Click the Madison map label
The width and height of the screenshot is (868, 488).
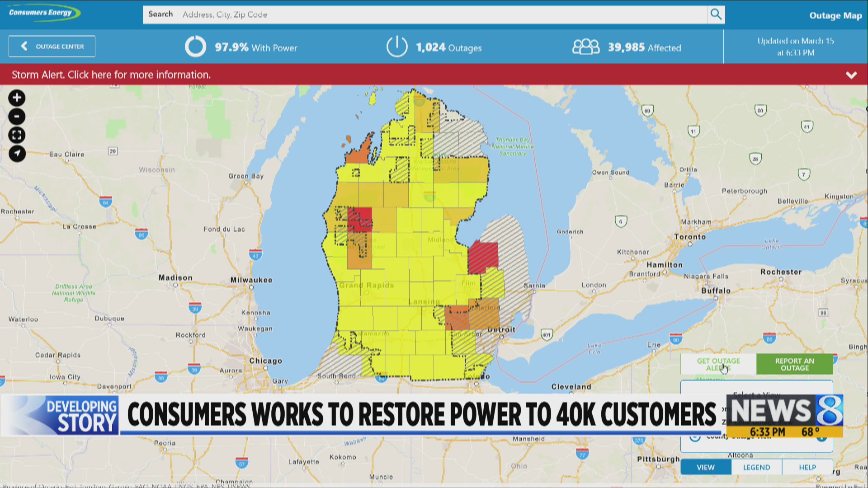click(x=175, y=277)
